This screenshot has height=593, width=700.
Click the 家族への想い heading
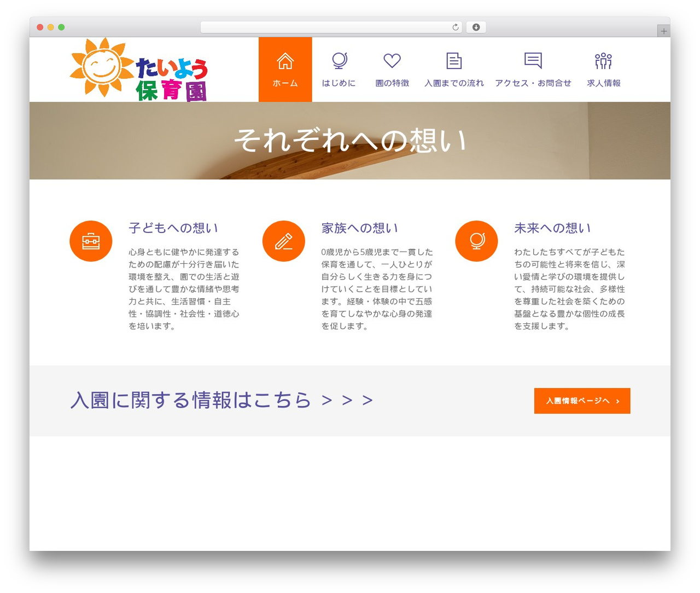click(360, 228)
